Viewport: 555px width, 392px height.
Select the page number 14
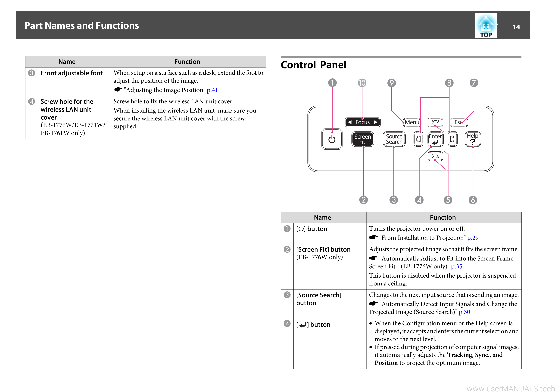[x=516, y=27]
